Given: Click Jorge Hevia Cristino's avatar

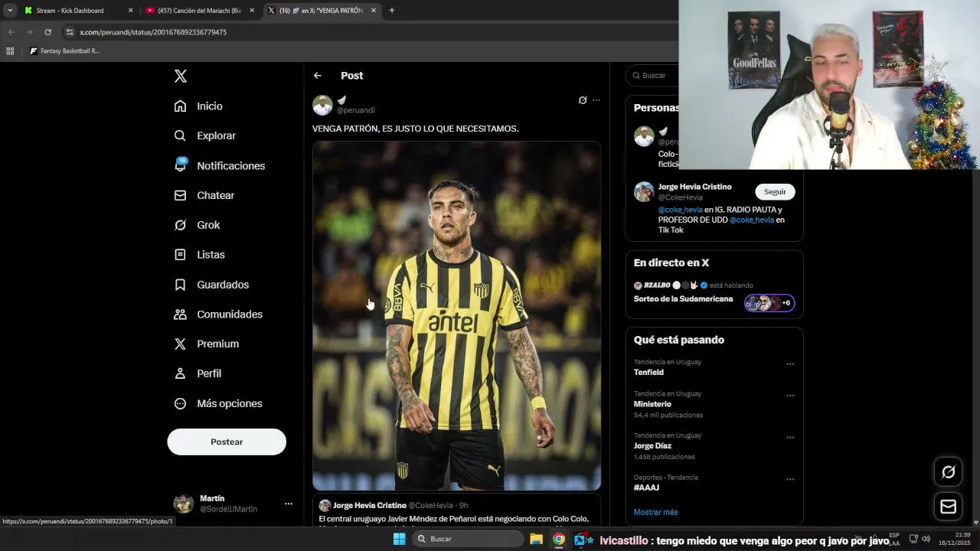Looking at the screenshot, I should 644,191.
